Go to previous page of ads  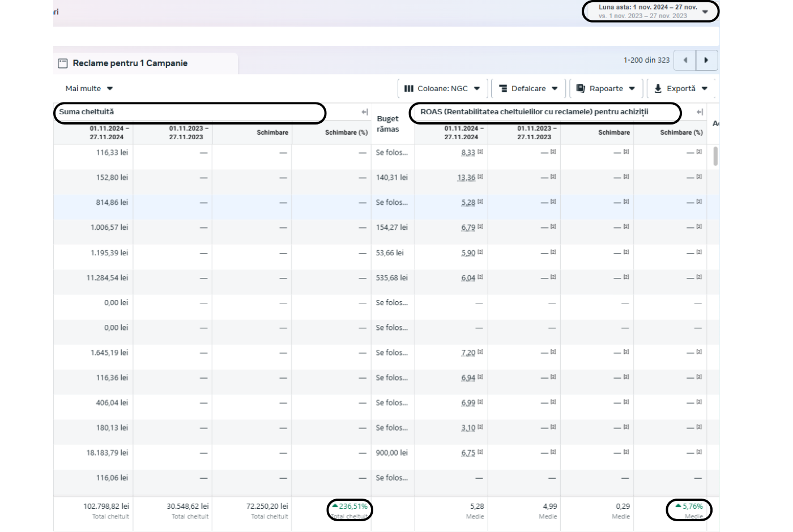(x=685, y=60)
